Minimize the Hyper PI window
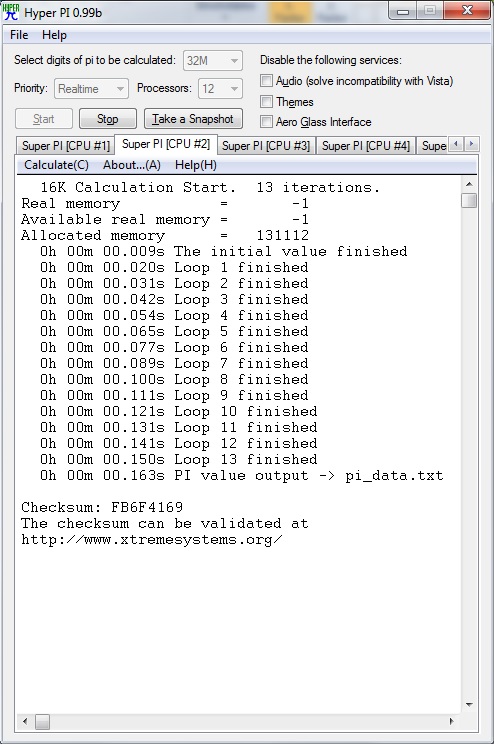Screen dimensions: 494x744 click(403, 10)
